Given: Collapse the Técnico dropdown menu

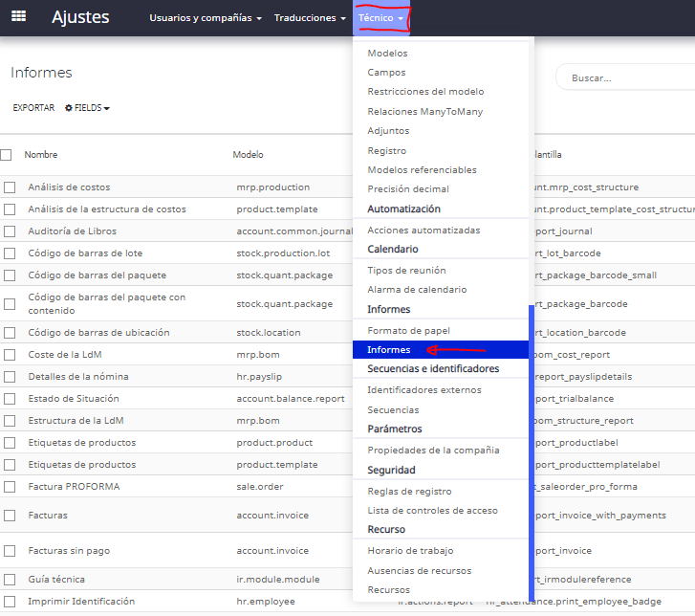Looking at the screenshot, I should [381, 18].
